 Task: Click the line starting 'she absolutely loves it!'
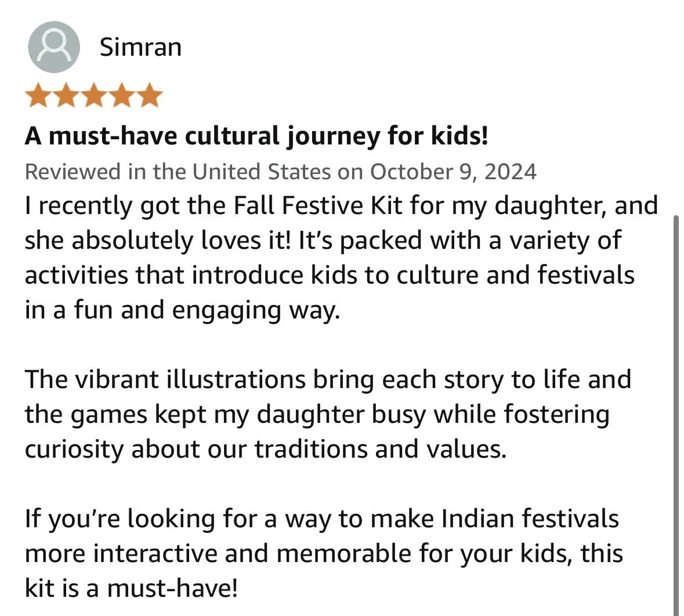pos(323,241)
